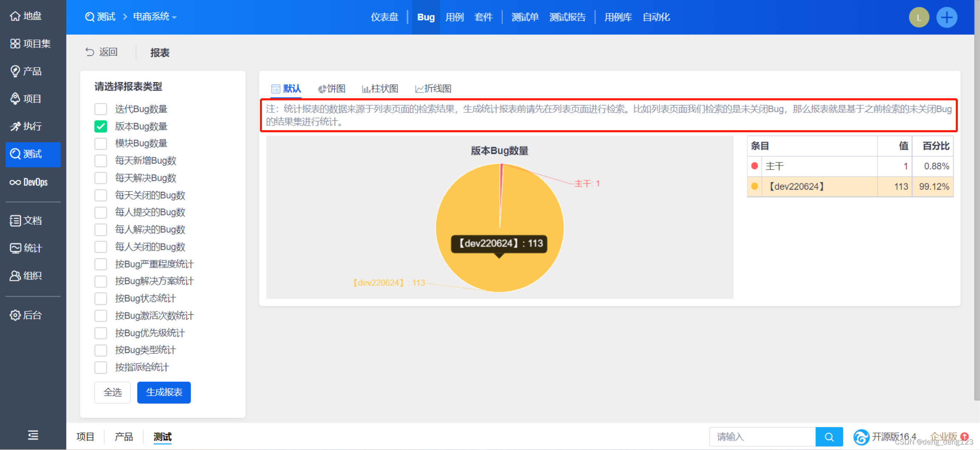Collapse the sidebar with the menu icon

pos(33,435)
